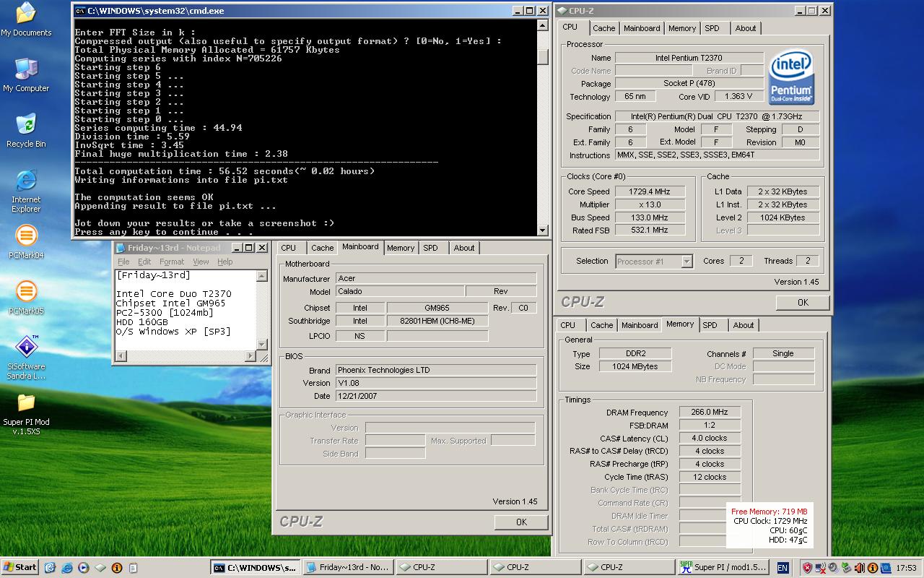Screen dimensions: 924x578
Task: Select SPD tab in Memory CPU-Z window
Action: [x=710, y=325]
